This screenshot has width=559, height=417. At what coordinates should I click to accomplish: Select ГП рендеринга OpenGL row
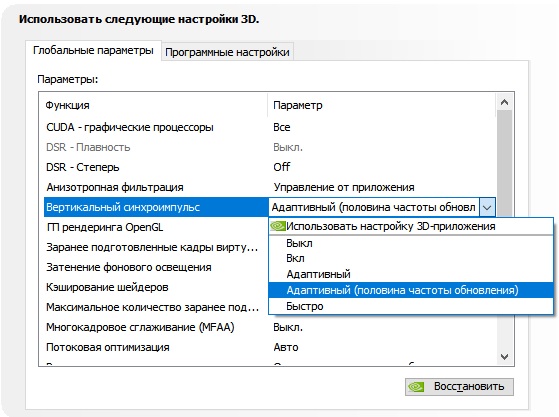point(156,227)
